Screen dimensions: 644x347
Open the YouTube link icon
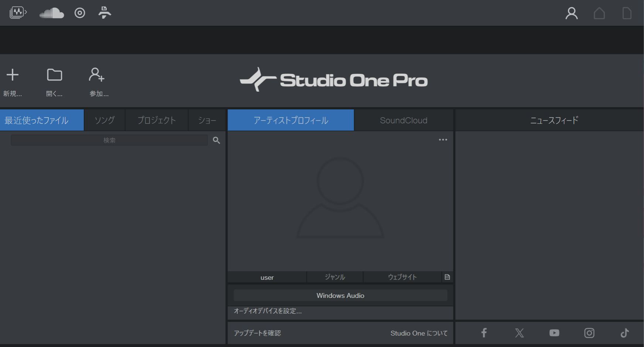pyautogui.click(x=554, y=333)
